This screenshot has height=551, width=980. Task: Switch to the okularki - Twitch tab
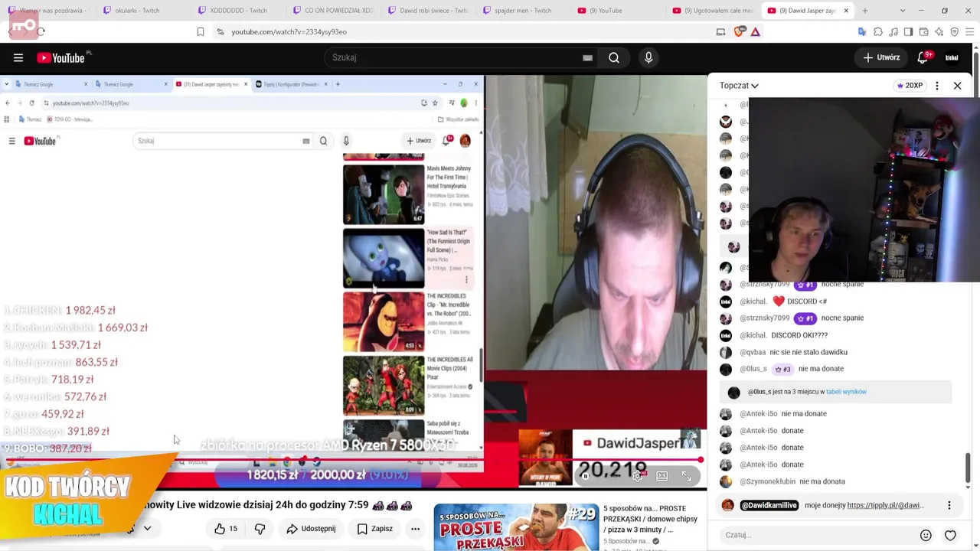pyautogui.click(x=138, y=11)
